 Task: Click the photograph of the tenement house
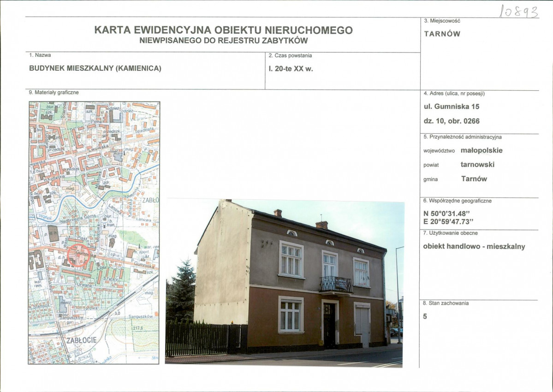[284, 283]
